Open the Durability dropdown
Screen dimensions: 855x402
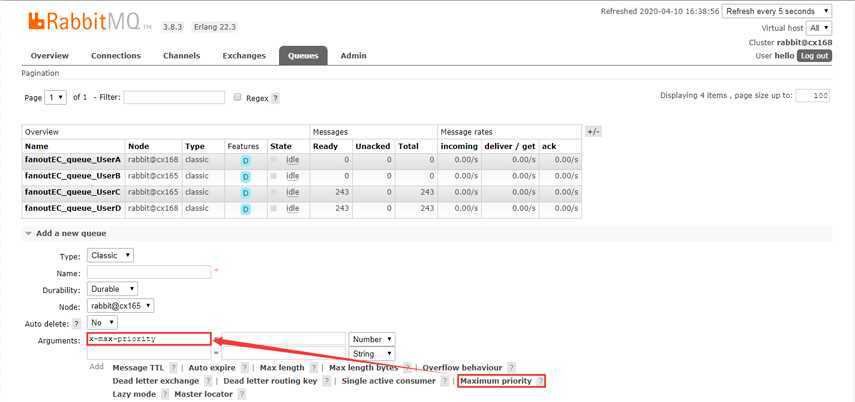[112, 289]
